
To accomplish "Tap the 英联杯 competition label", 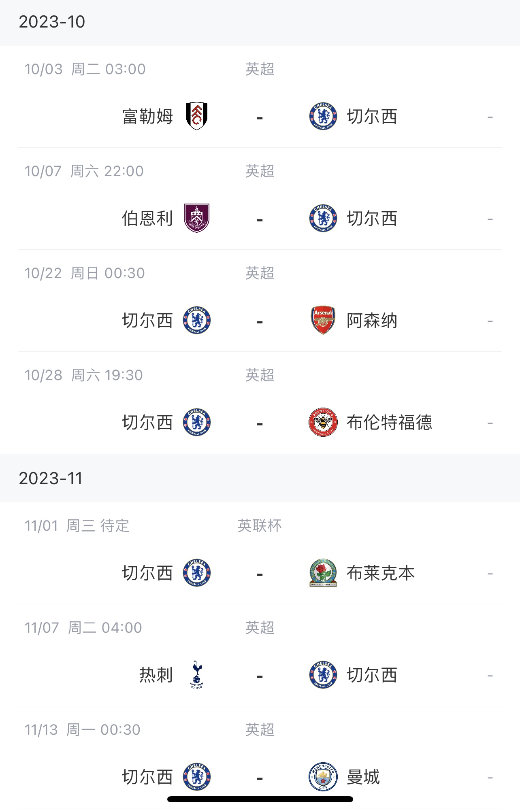I will pos(260,526).
